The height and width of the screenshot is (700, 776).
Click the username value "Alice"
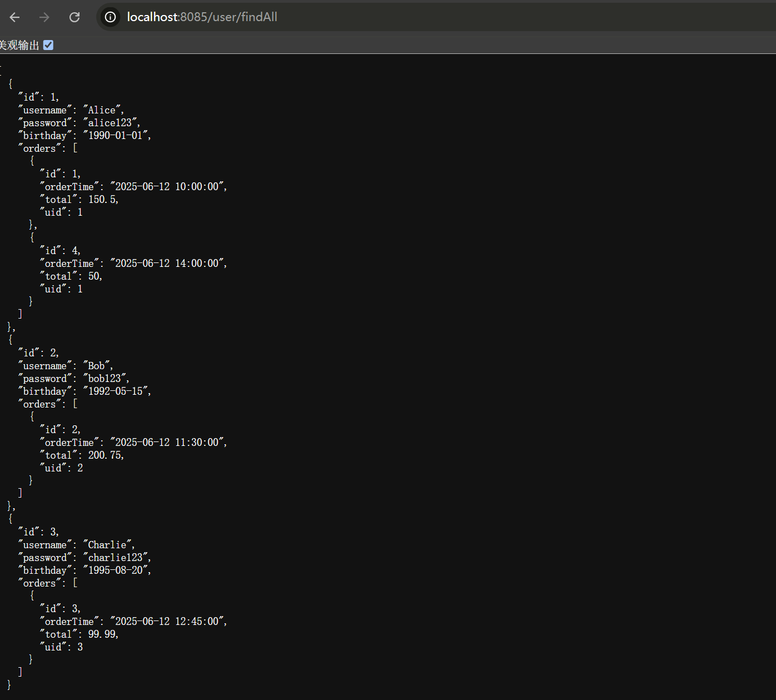coord(102,110)
